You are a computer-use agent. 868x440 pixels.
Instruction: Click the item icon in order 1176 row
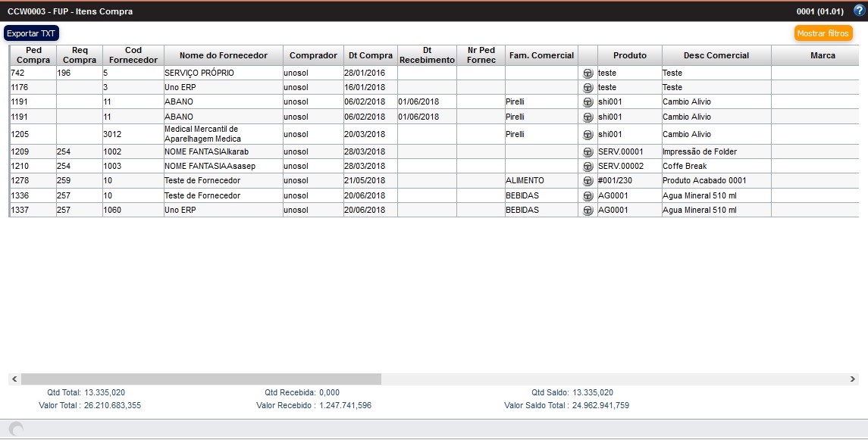(588, 88)
